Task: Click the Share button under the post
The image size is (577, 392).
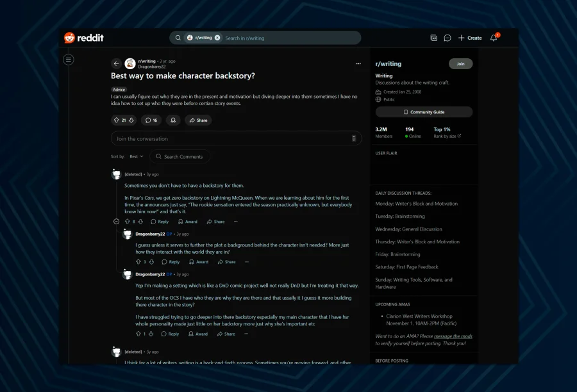Action: tap(198, 120)
